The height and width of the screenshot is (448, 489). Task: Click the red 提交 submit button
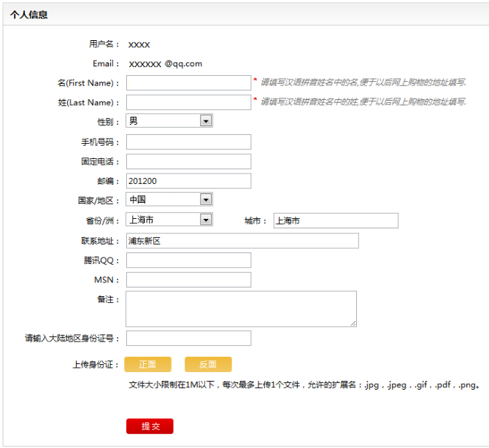tap(150, 426)
